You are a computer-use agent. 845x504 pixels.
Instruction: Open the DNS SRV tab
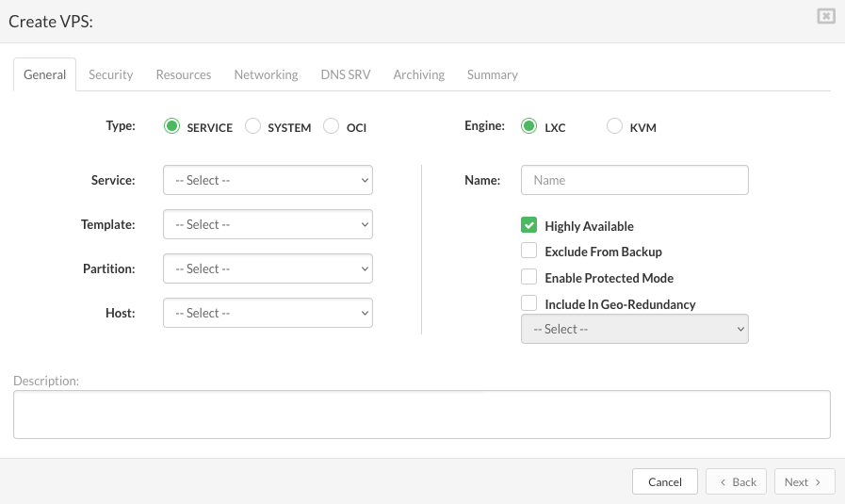point(346,74)
